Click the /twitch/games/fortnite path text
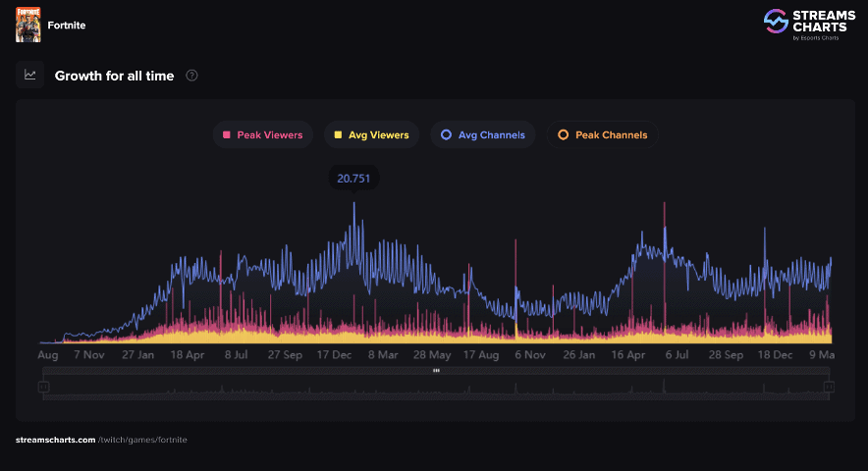The image size is (868, 471). [142, 440]
